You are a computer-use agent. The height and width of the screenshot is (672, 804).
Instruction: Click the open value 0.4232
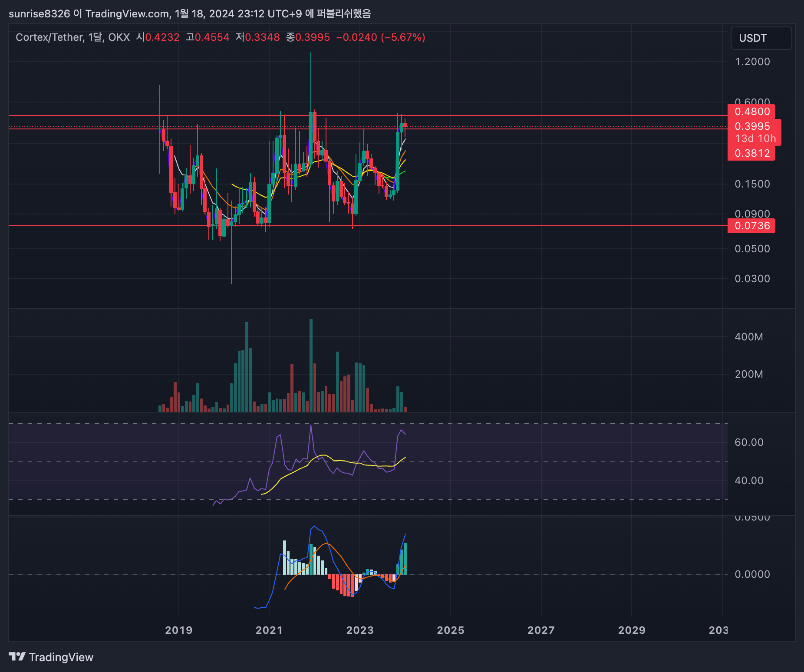coord(162,37)
